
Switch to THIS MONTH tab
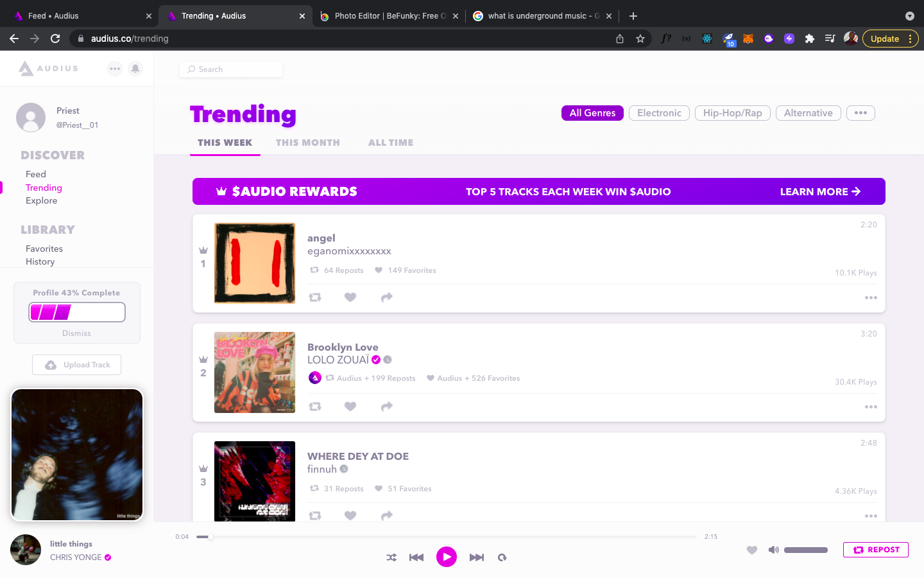click(x=308, y=143)
